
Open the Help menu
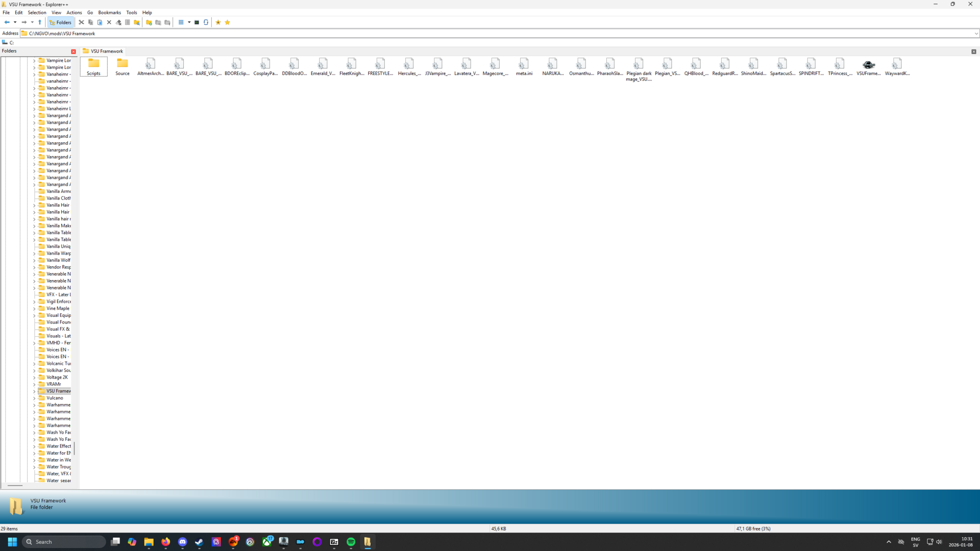point(147,12)
